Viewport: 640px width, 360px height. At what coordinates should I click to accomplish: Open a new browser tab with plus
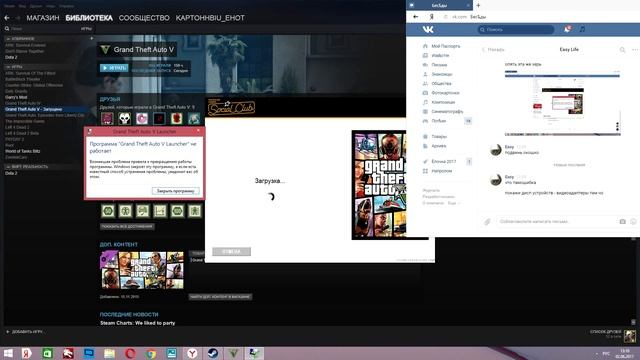click(478, 5)
